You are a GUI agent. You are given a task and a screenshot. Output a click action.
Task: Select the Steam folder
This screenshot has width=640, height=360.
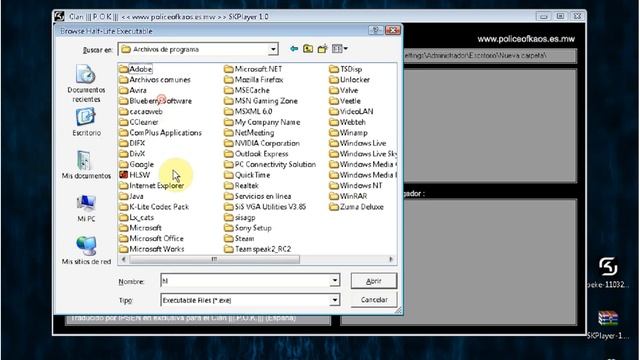[239, 238]
